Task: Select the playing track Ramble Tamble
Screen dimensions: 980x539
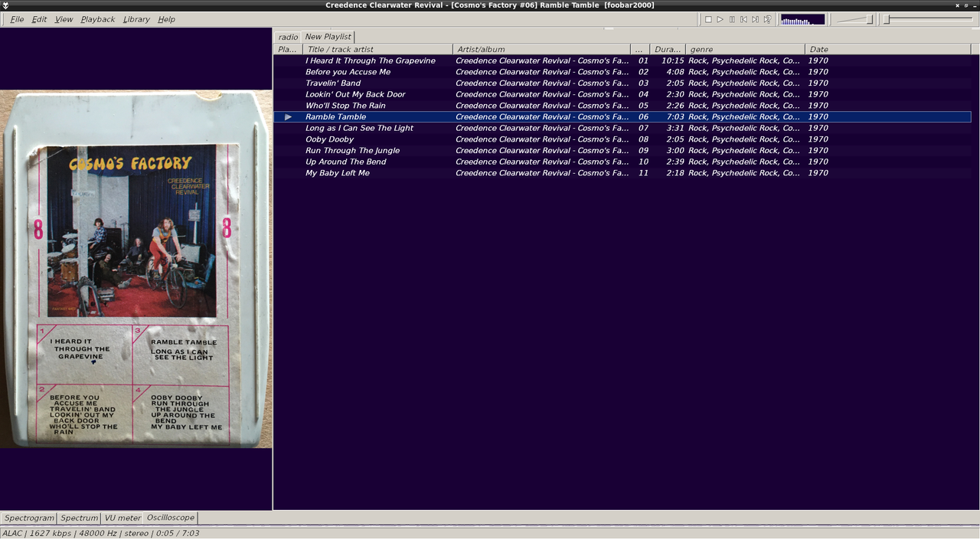Action: [x=622, y=117]
